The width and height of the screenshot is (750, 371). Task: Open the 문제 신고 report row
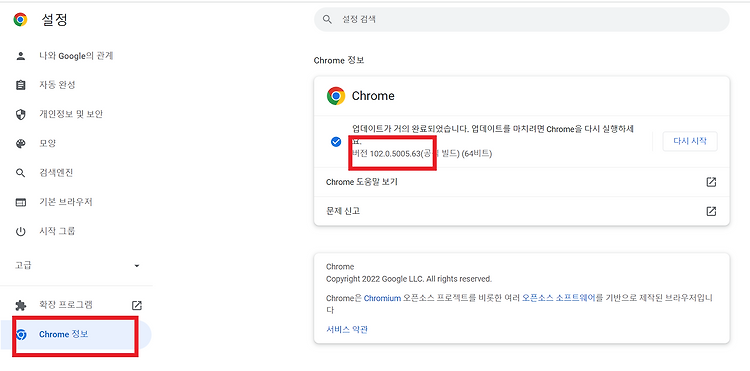coord(521,211)
